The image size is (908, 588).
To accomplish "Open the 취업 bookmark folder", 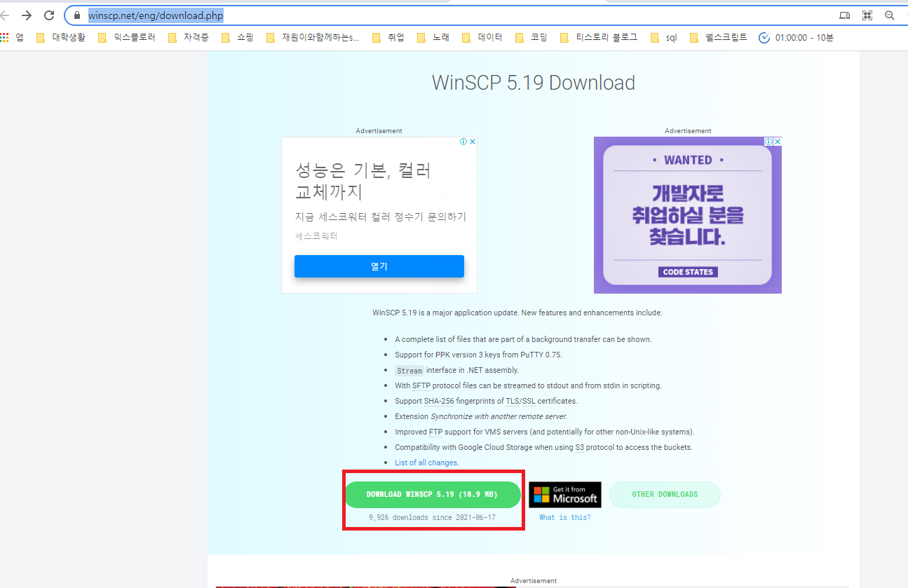I will [x=388, y=38].
